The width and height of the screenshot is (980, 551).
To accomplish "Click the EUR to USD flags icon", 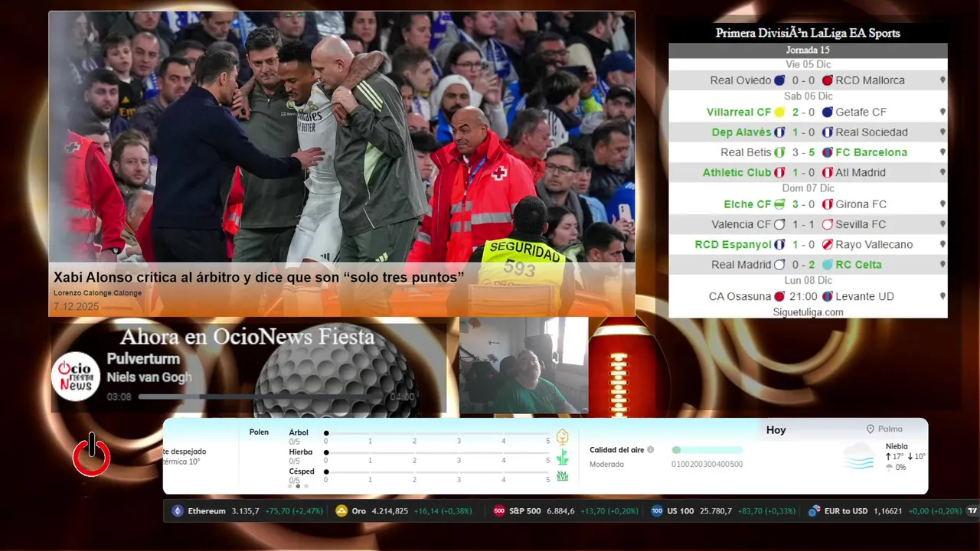I will coord(815,511).
